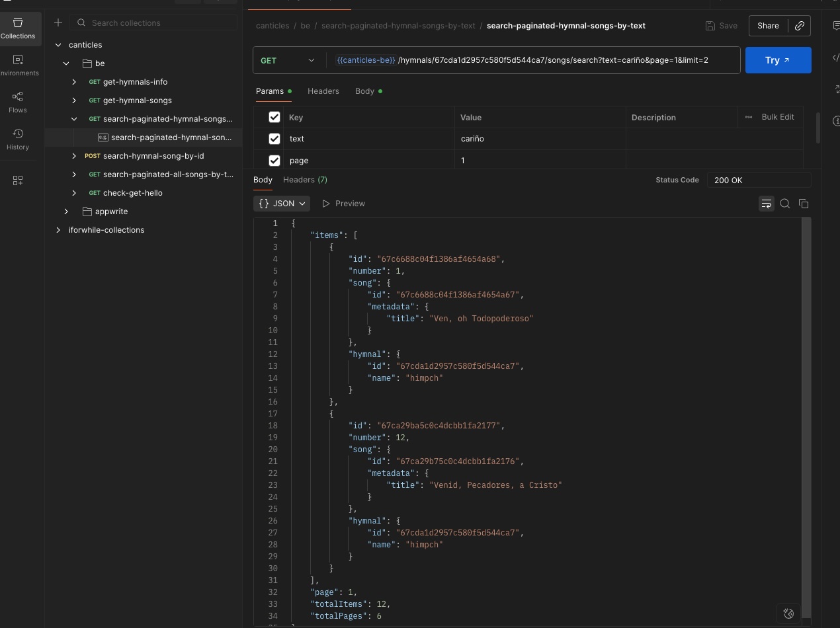Click the assistant icon at bottom right of response

(x=788, y=613)
